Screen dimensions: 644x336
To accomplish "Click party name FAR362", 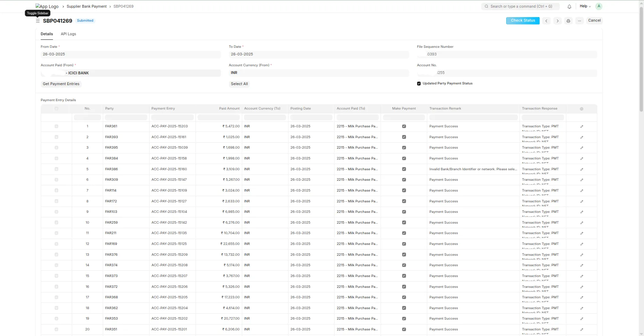I will click(x=112, y=308).
